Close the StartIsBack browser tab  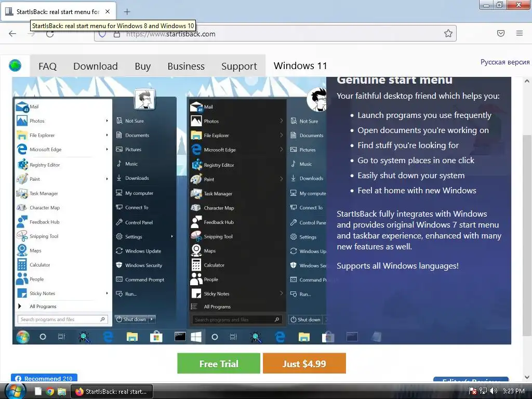click(x=108, y=11)
